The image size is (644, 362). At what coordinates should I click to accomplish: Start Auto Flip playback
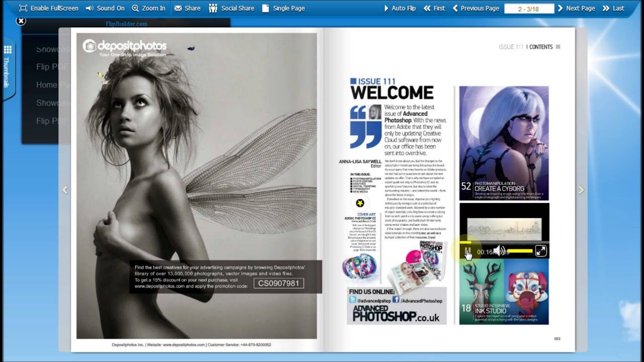pos(399,8)
